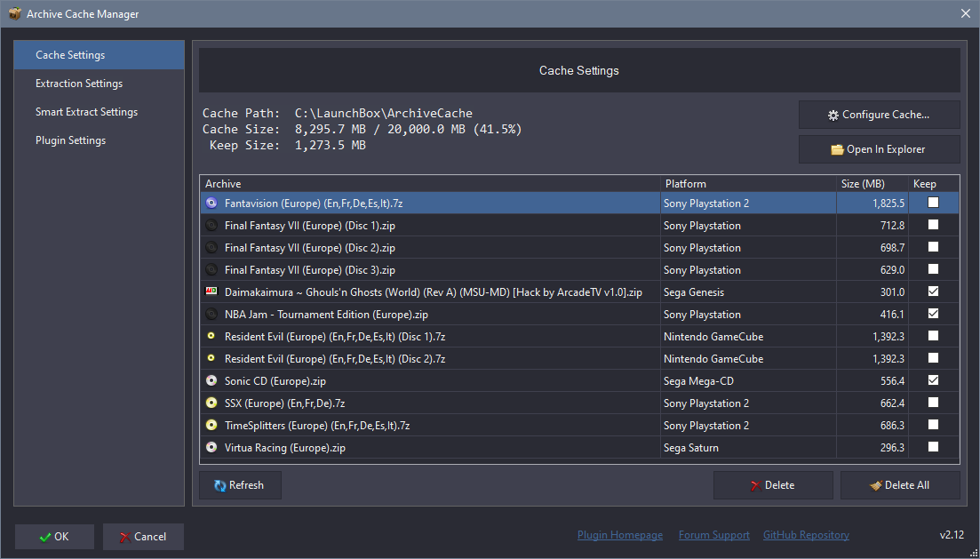Click the SSX (Europe) disc icon

click(211, 403)
